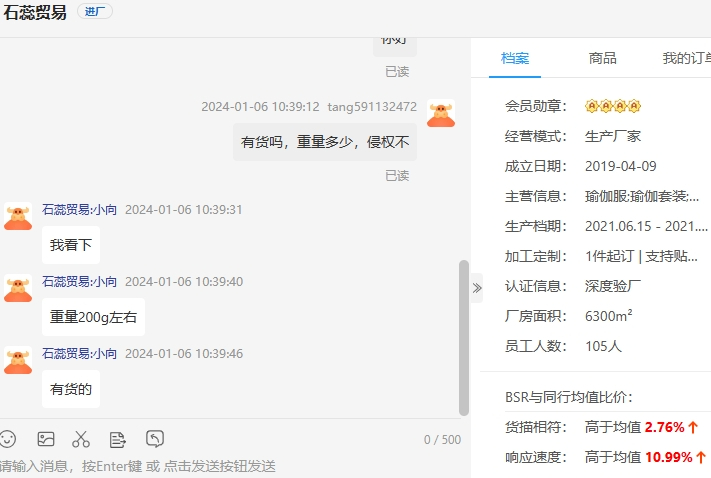Click the factory area 6300m² value

609,316
